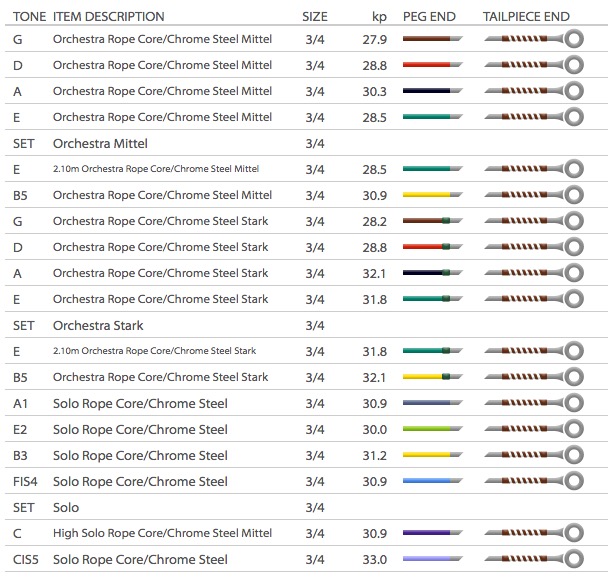
Task: Click the C tone cell
Action: (17, 534)
